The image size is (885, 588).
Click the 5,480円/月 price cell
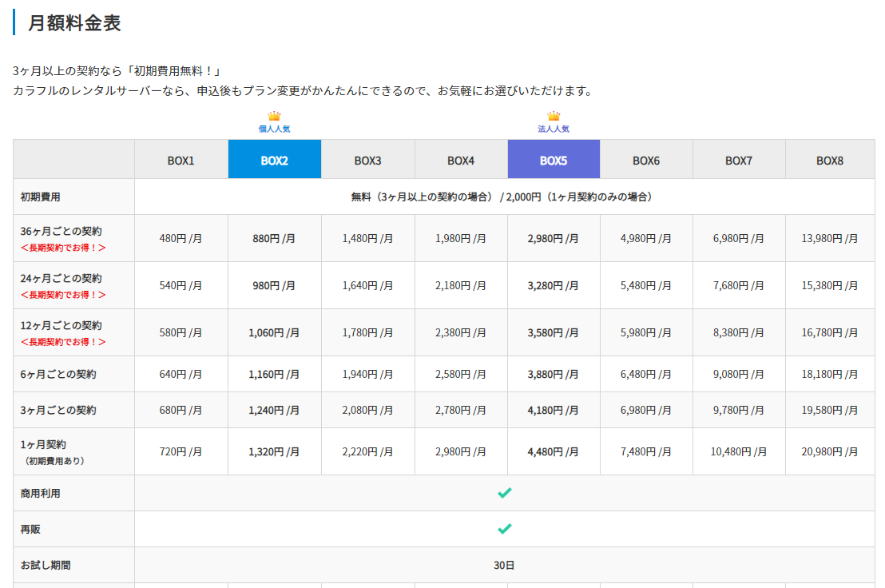pos(645,285)
